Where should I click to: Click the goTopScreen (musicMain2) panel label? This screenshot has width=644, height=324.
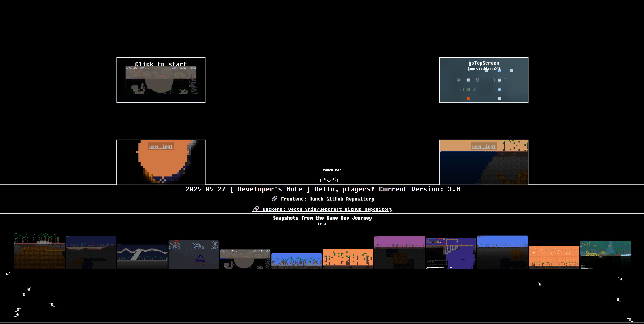(x=484, y=66)
